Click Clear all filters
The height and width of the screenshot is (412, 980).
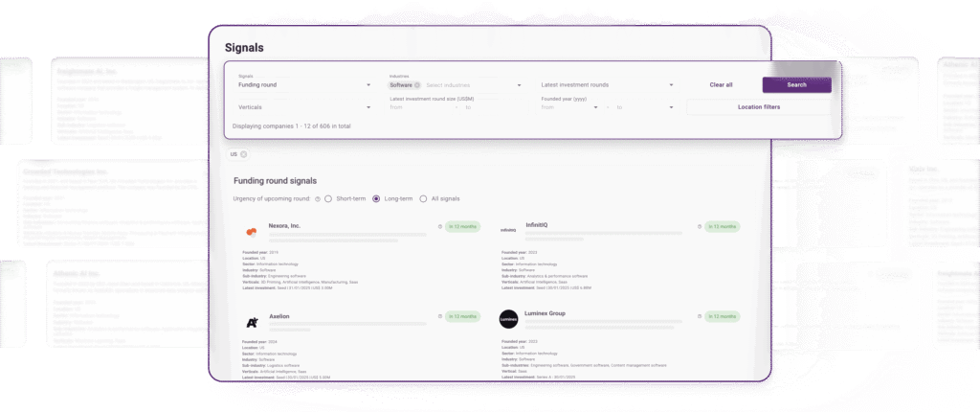[721, 84]
